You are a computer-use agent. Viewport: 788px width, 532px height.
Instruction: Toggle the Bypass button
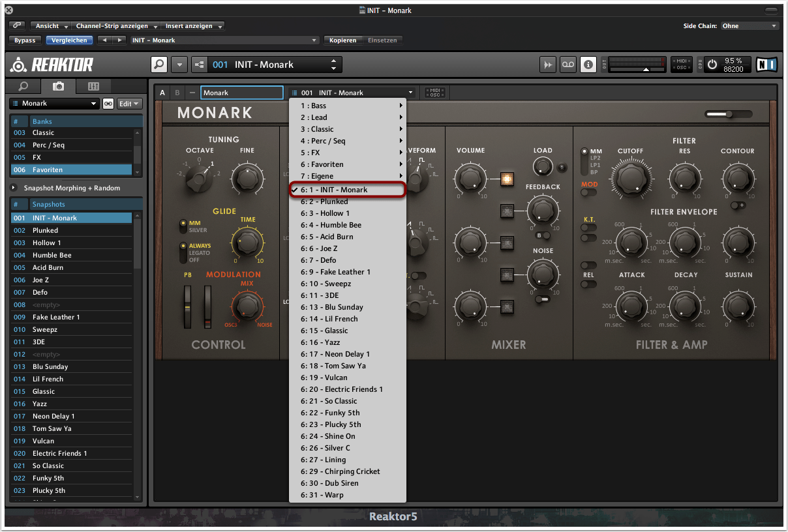coord(25,40)
